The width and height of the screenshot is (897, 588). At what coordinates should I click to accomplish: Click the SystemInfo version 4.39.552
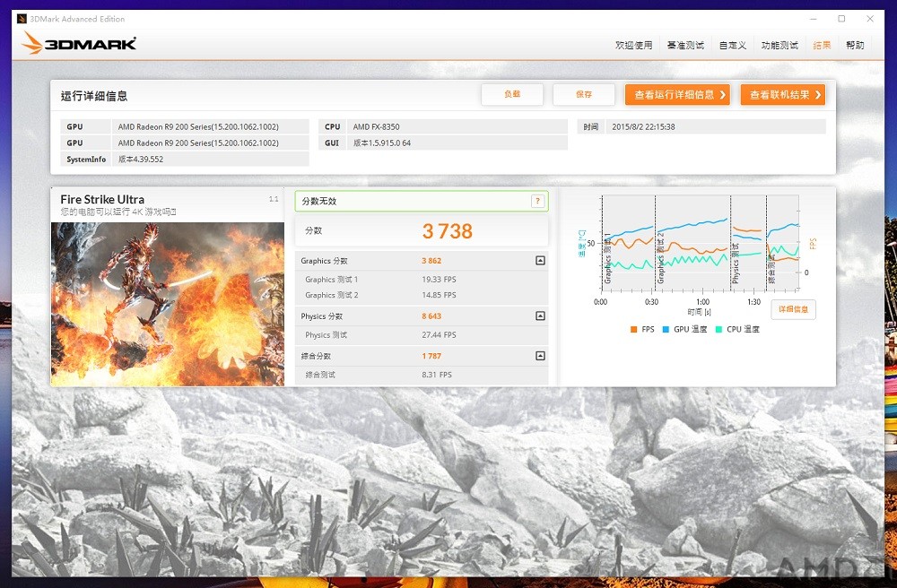pyautogui.click(x=141, y=159)
